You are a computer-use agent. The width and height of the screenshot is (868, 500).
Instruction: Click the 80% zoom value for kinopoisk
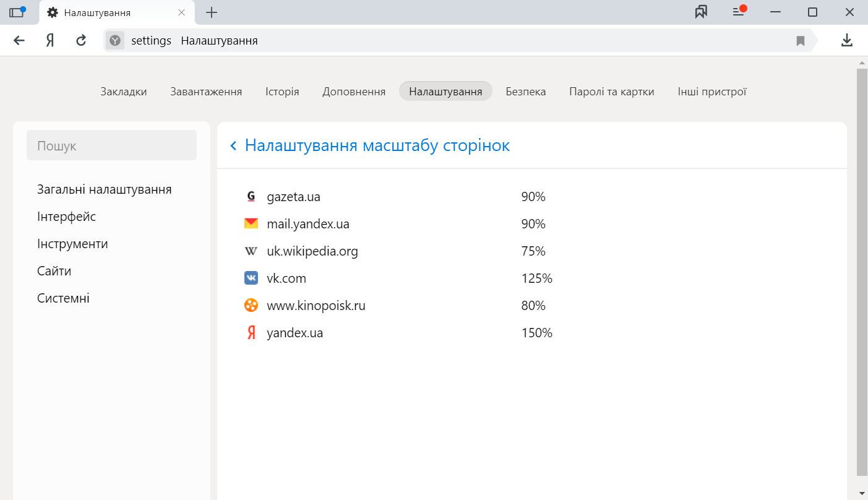[x=533, y=306]
